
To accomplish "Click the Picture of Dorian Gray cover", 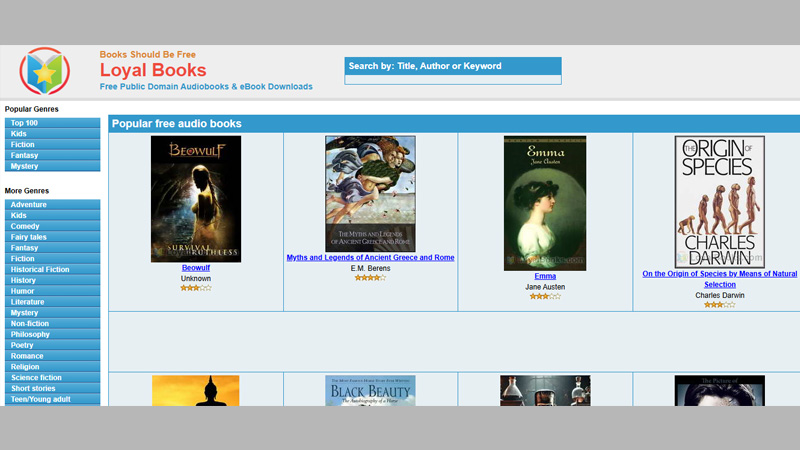I will coord(719,391).
